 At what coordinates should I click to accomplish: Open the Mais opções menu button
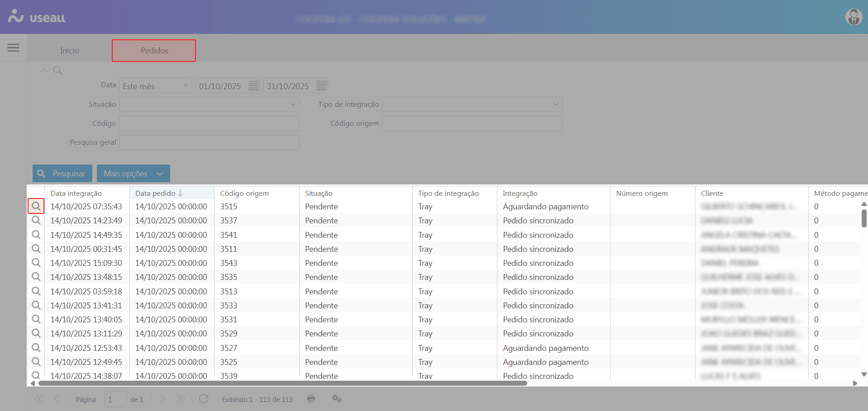(x=133, y=174)
